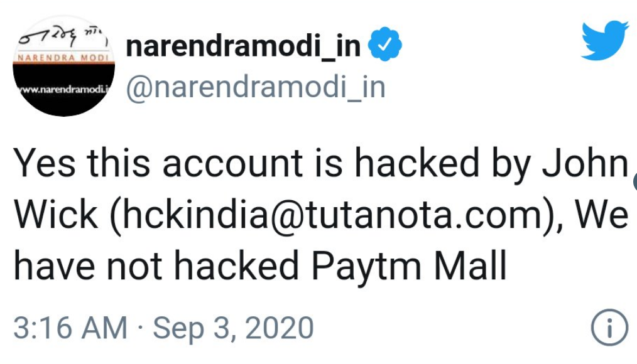Click the handwritten signature in the avatar
The image size is (637, 364).
click(x=61, y=38)
